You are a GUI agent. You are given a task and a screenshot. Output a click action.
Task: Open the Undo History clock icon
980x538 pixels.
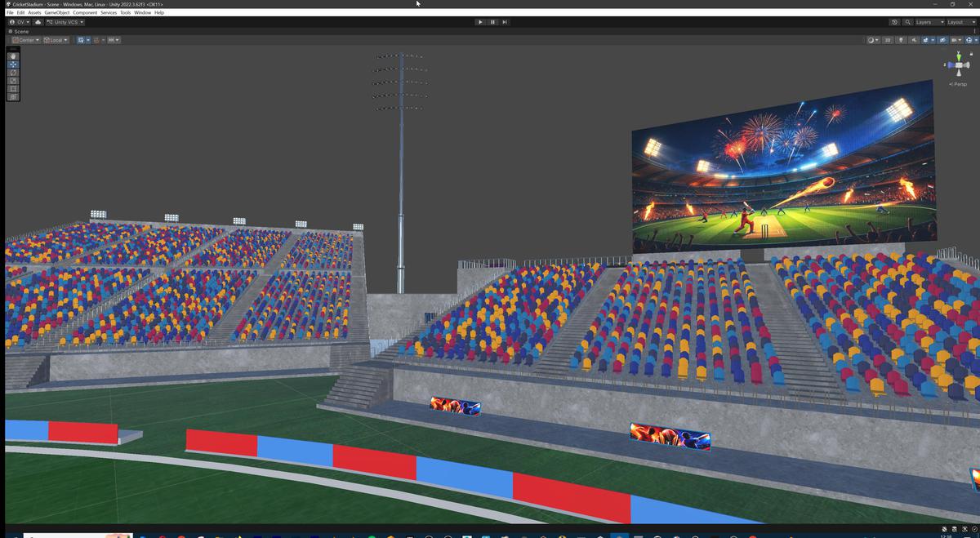[894, 22]
